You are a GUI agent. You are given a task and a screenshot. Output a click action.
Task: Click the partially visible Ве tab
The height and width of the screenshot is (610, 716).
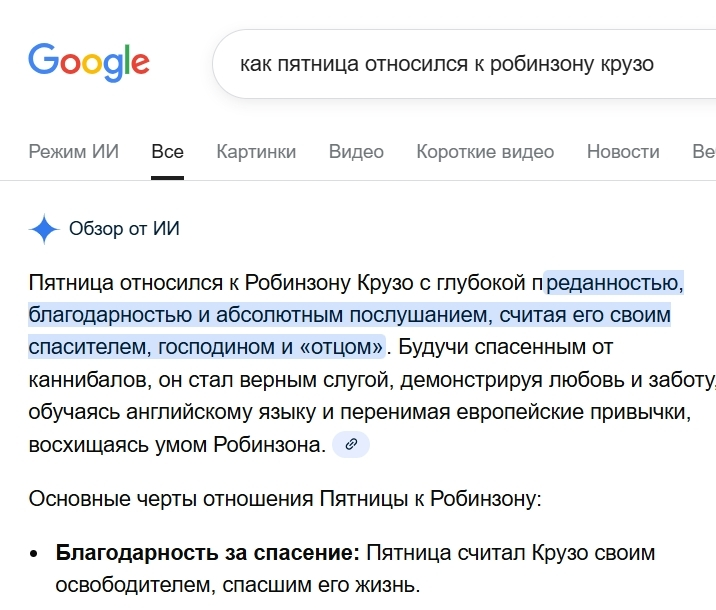(704, 152)
